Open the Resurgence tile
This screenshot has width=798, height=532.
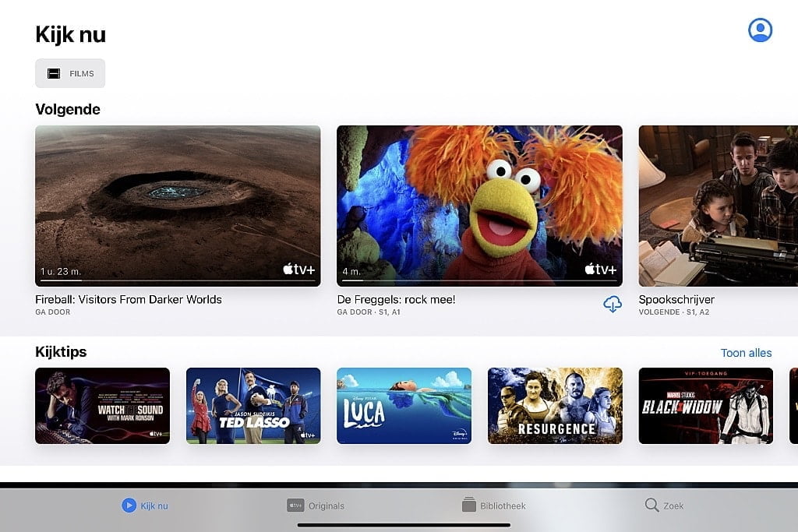click(x=555, y=406)
